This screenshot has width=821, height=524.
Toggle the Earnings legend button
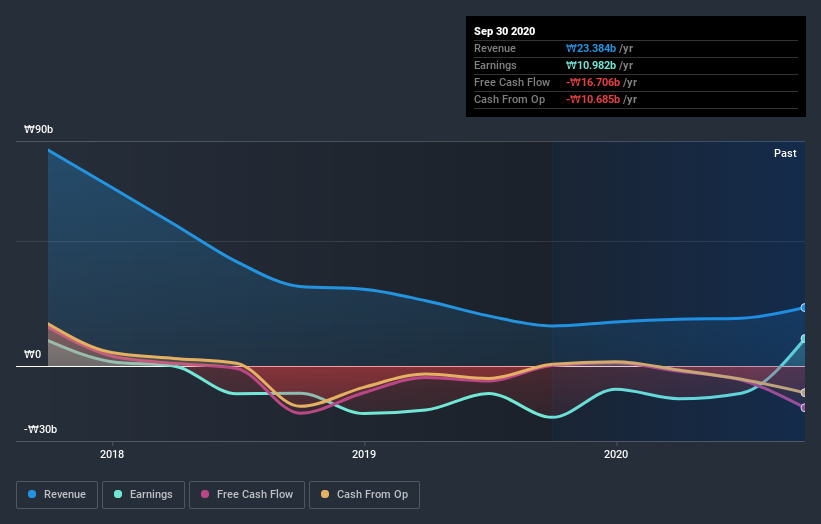click(143, 495)
